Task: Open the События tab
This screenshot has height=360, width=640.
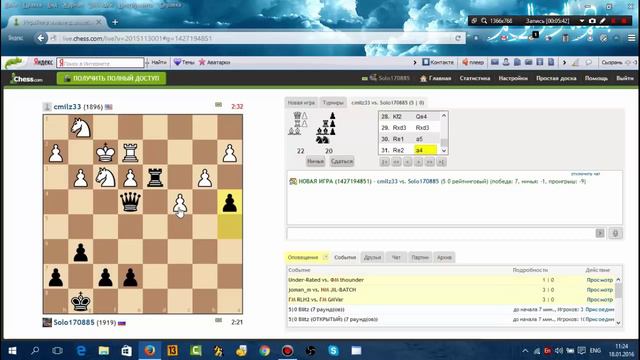Action: [x=345, y=257]
